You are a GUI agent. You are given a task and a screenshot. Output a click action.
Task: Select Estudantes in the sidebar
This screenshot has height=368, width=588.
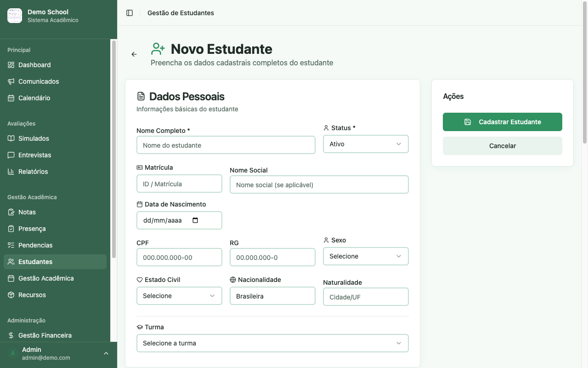coord(55,262)
